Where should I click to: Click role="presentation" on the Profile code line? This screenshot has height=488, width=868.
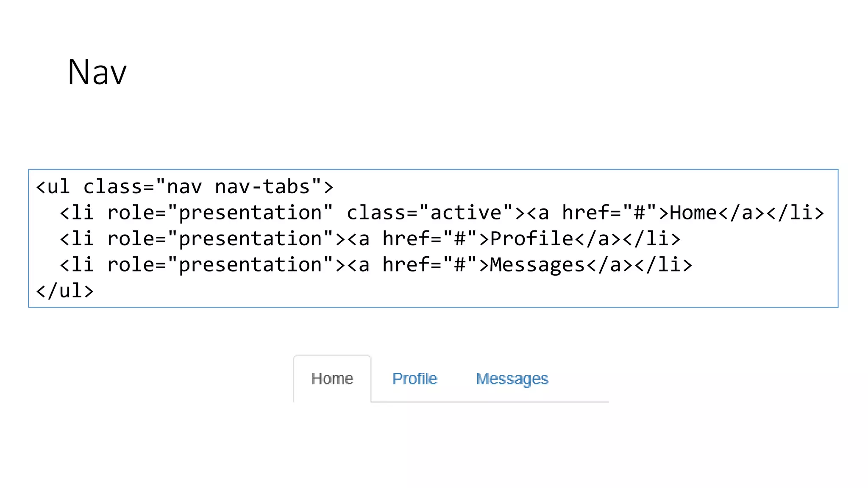coord(220,239)
